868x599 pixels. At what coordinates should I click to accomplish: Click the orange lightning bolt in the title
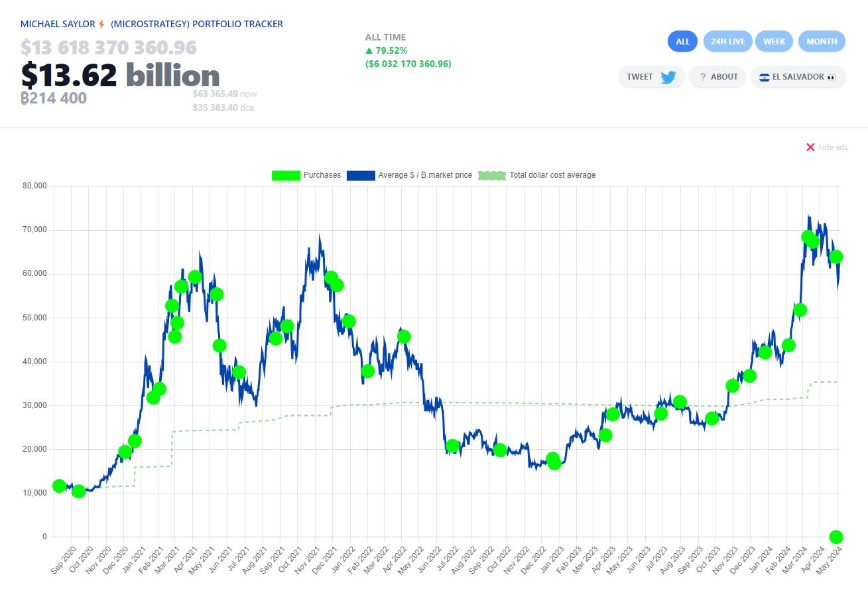point(101,24)
